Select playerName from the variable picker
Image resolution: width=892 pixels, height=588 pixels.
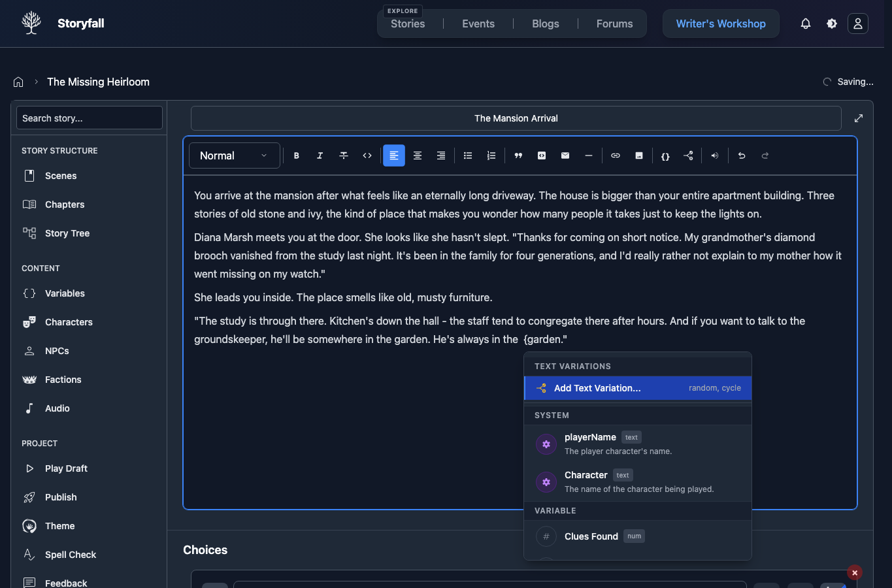tap(589, 437)
